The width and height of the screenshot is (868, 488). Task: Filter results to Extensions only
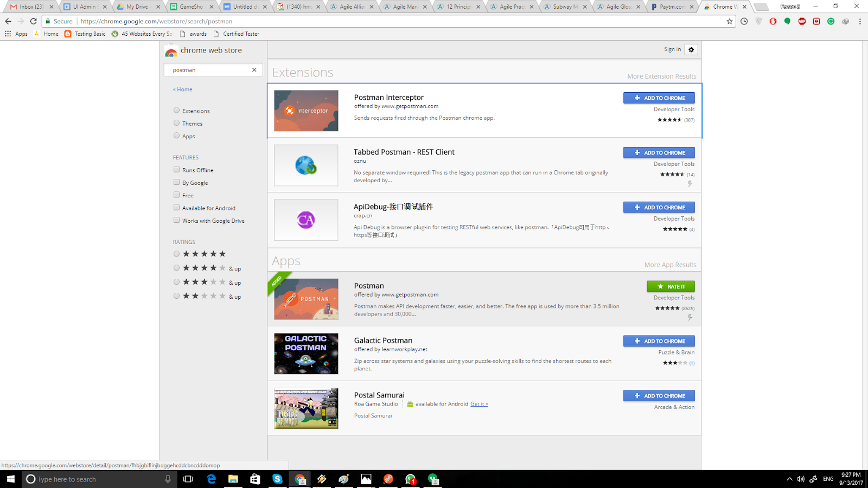pos(176,110)
